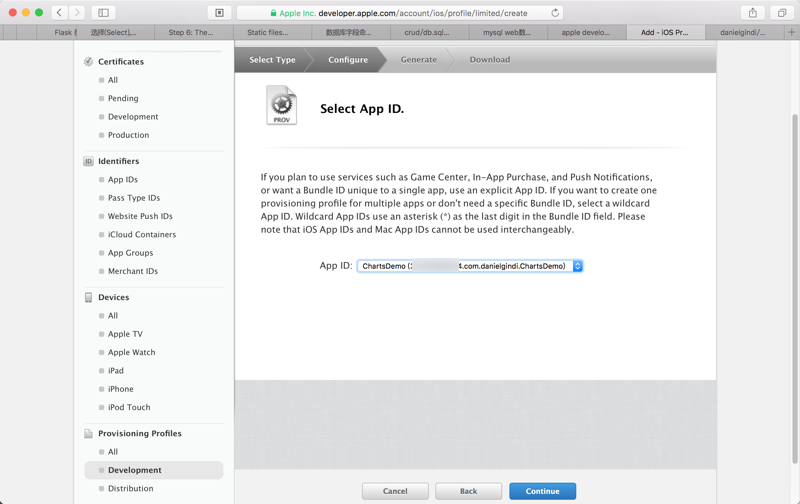Screen dimensions: 800x504
Task: Click the Safari address bar URL
Action: point(401,13)
